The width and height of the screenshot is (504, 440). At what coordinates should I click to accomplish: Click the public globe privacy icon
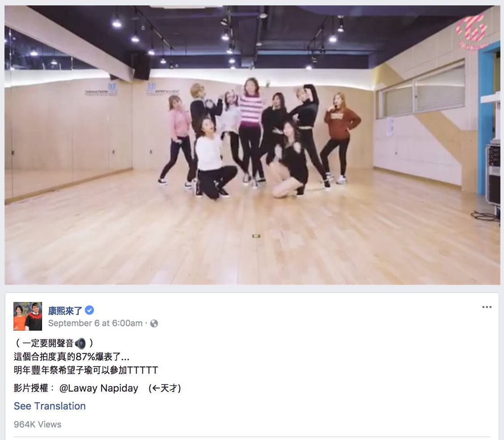(154, 324)
